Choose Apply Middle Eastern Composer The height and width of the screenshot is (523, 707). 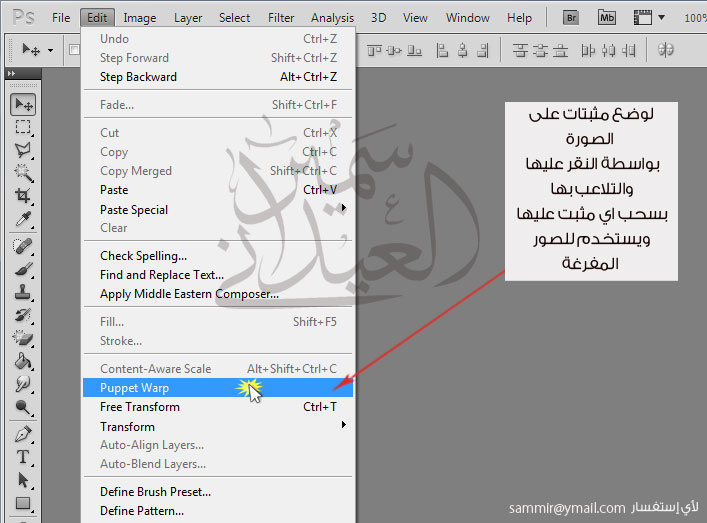point(218,294)
